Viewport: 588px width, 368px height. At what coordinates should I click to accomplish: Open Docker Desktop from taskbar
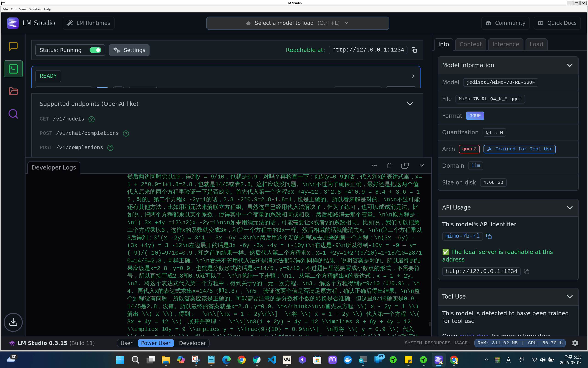[348, 360]
